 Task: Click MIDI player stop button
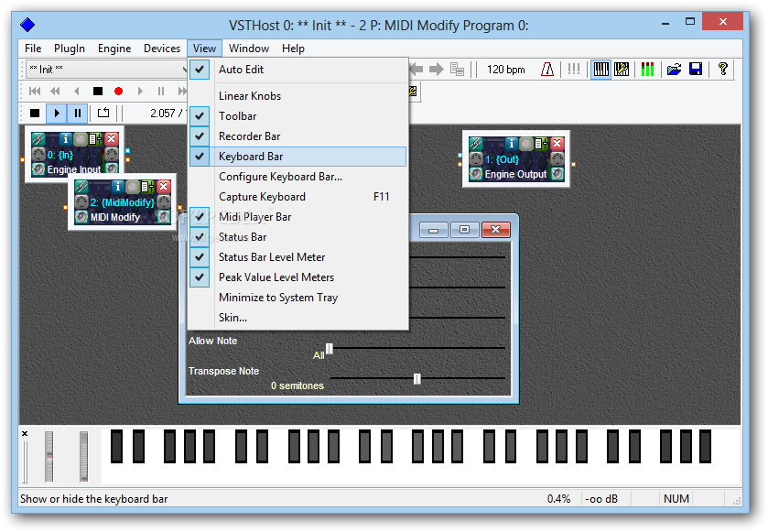tap(35, 114)
